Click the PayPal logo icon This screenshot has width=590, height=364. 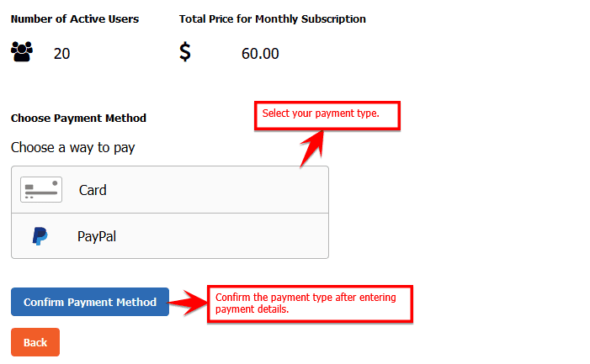pyautogui.click(x=40, y=236)
